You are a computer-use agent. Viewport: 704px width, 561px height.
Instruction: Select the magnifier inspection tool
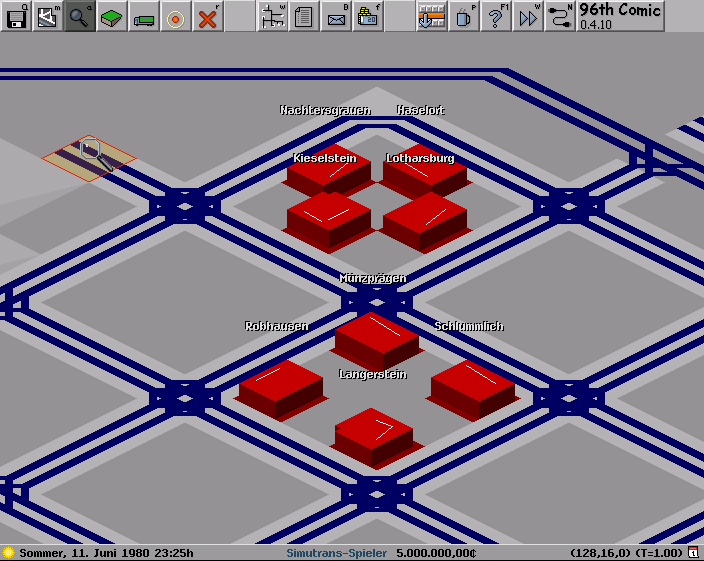[80, 16]
